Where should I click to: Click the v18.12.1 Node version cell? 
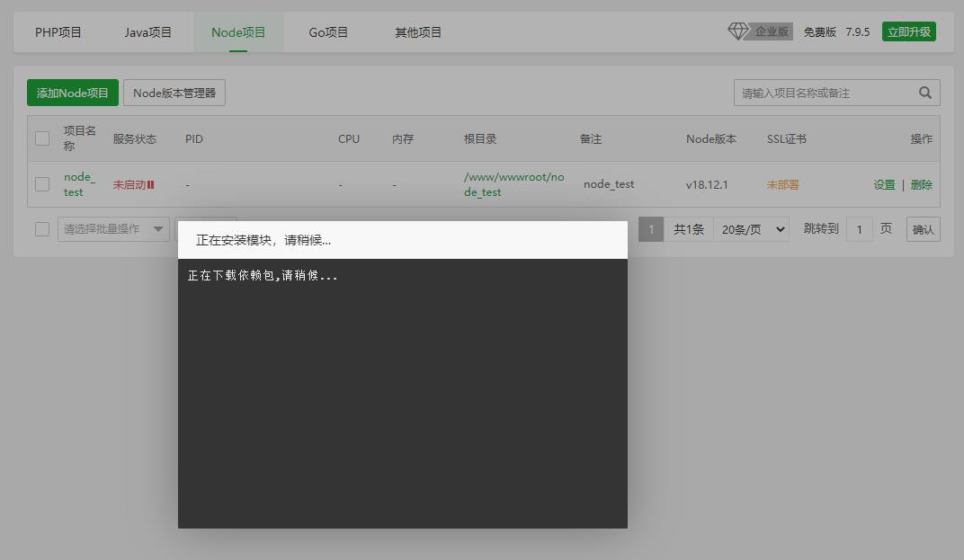point(707,184)
